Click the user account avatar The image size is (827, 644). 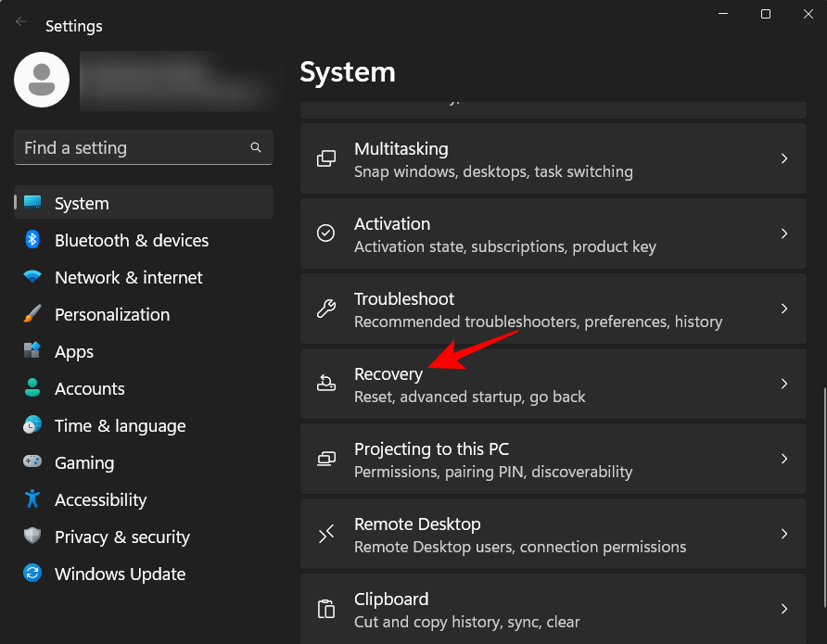pos(41,80)
